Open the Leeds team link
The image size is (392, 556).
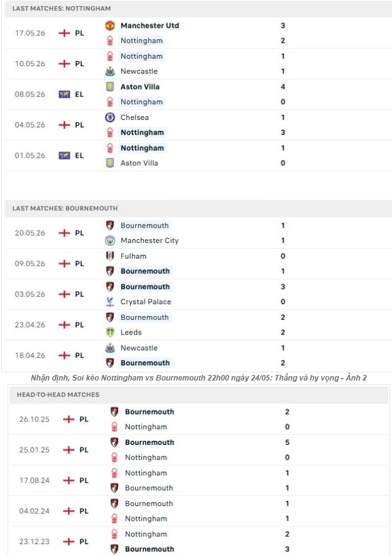pos(131,332)
